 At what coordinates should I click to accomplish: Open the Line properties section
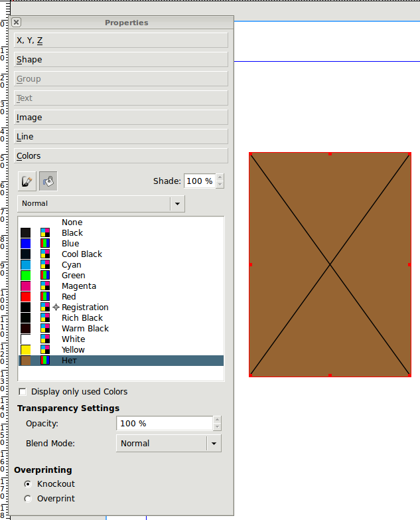(121, 137)
